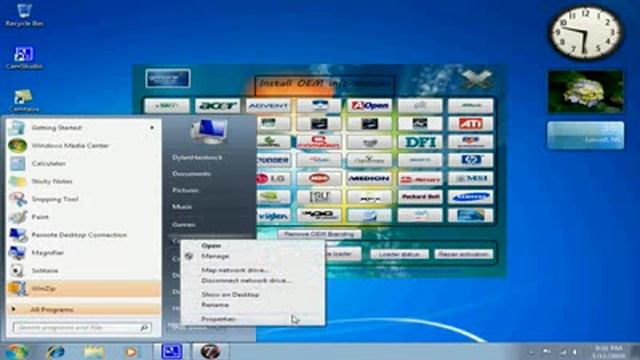Click the Viglen logo button
640x360 pixels.
click(273, 215)
